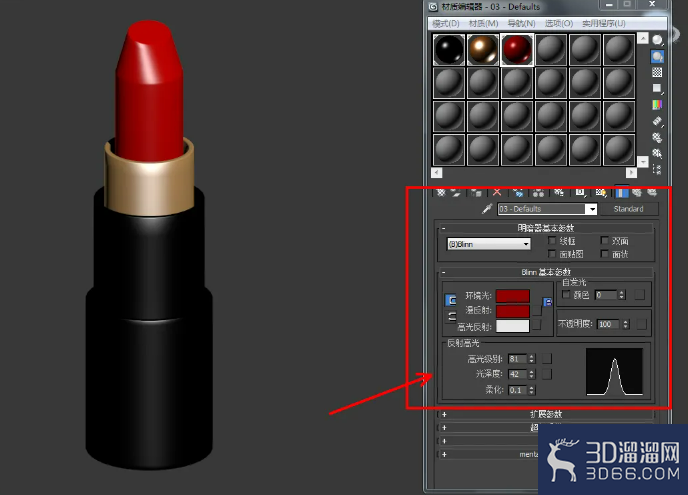Open the 模式(D) menu
This screenshot has height=495, width=688.
click(445, 23)
